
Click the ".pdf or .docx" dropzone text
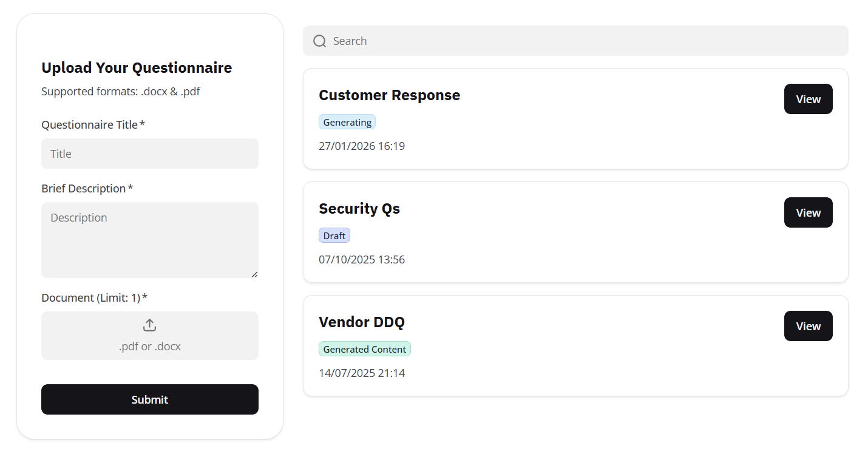tap(150, 347)
